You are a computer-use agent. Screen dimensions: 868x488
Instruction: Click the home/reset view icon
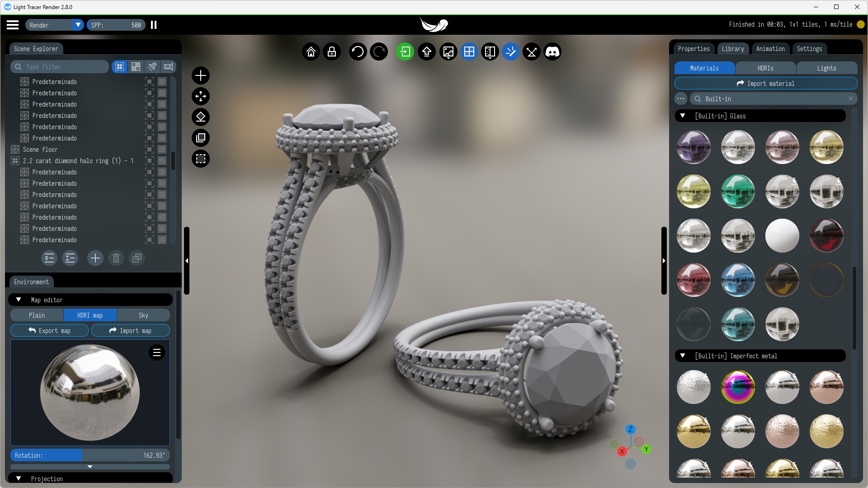311,52
